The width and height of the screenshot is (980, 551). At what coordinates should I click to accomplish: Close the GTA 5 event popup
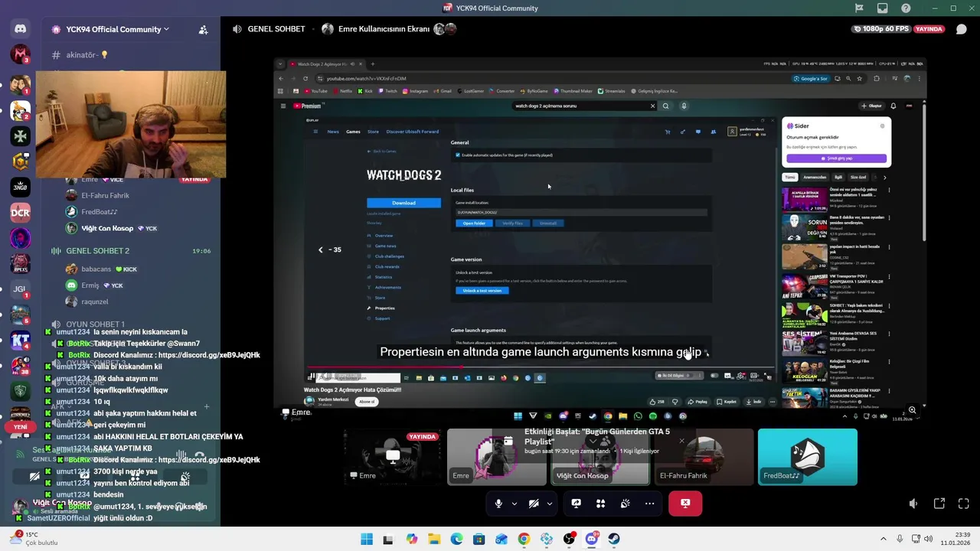(x=681, y=442)
